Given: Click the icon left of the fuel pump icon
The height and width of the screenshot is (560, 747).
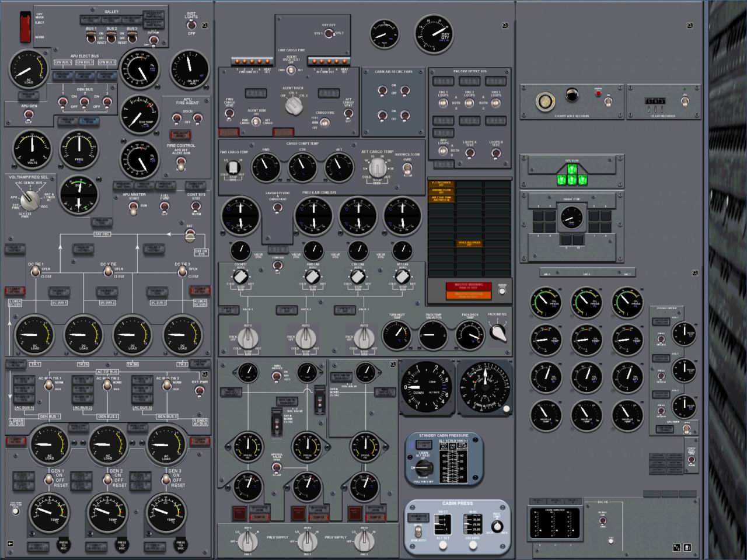Looking at the screenshot, I should pos(676,547).
